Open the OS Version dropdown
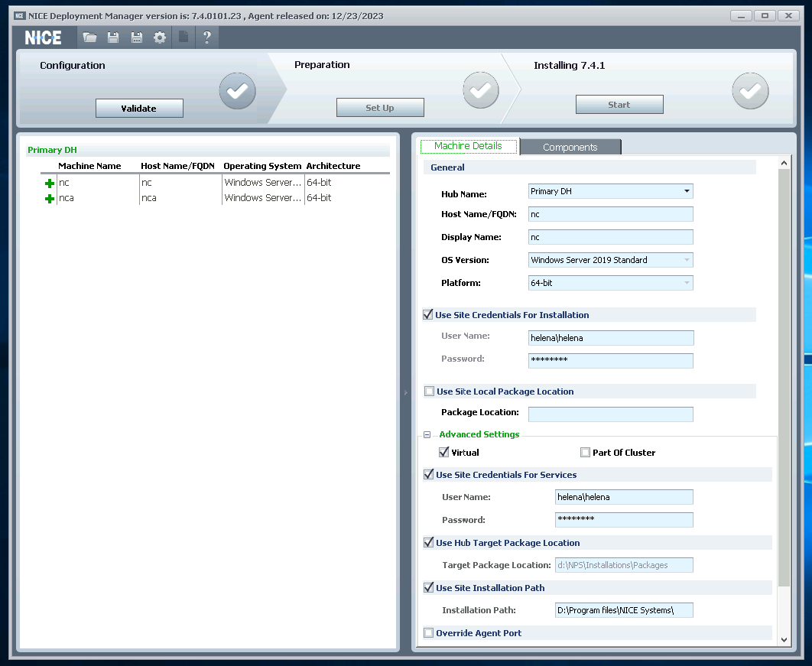This screenshot has height=666, width=812. pyautogui.click(x=687, y=260)
